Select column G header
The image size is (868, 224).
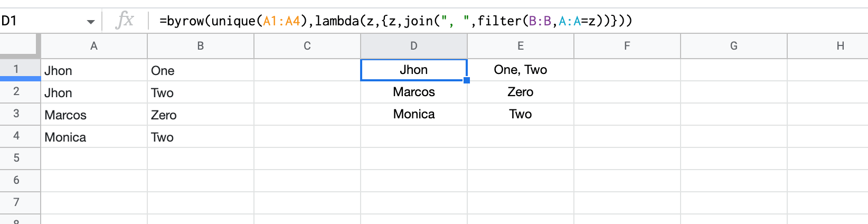tap(734, 46)
